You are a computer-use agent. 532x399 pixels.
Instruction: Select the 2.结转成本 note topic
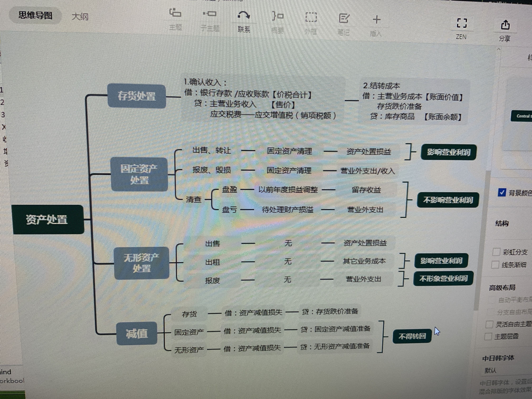pyautogui.click(x=413, y=101)
